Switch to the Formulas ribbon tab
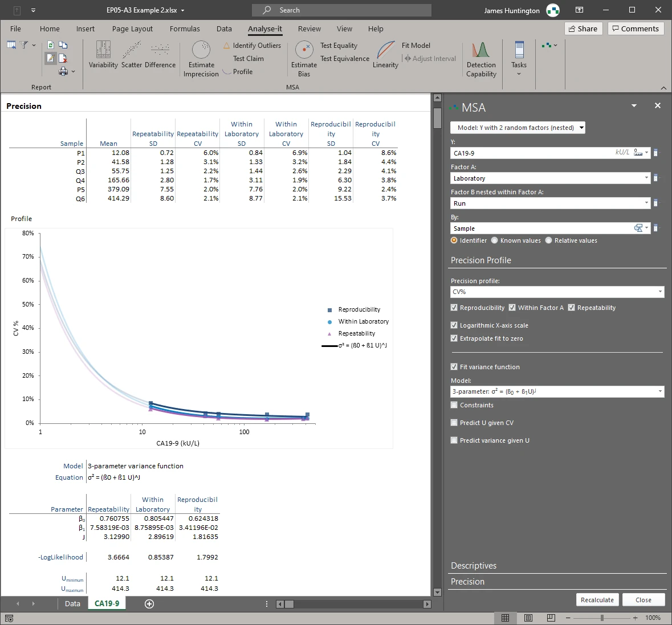 [185, 28]
